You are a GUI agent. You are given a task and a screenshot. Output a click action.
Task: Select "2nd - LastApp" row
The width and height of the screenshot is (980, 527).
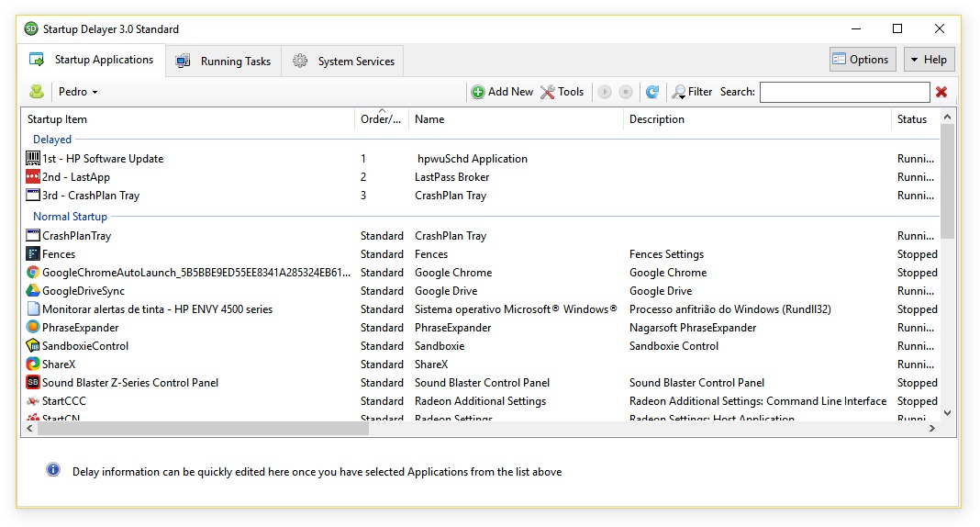pos(480,177)
